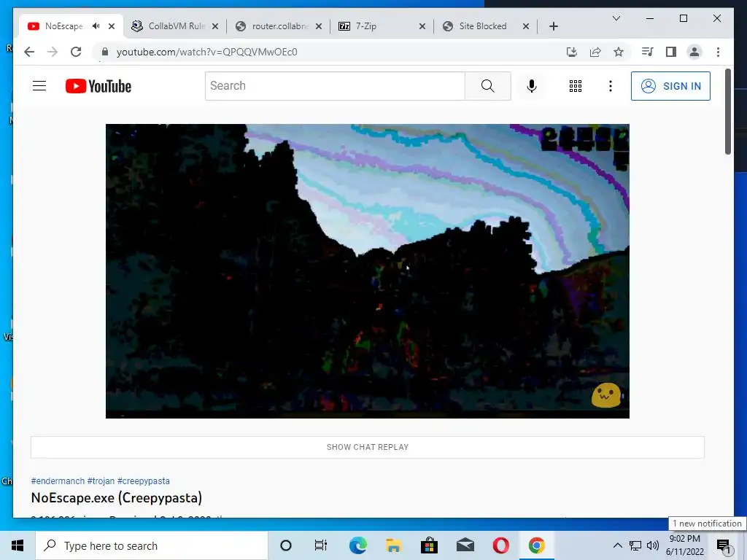
Task: Reload the YouTube page
Action: point(76,52)
